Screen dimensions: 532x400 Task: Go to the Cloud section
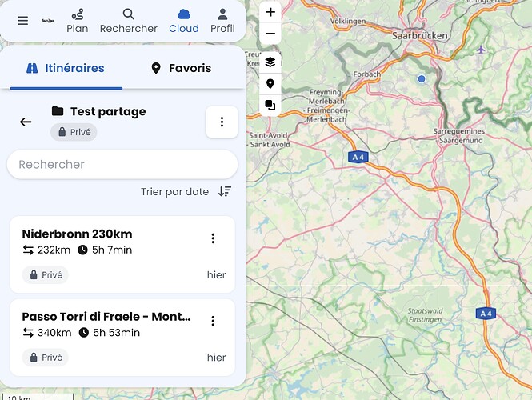pyautogui.click(x=184, y=21)
